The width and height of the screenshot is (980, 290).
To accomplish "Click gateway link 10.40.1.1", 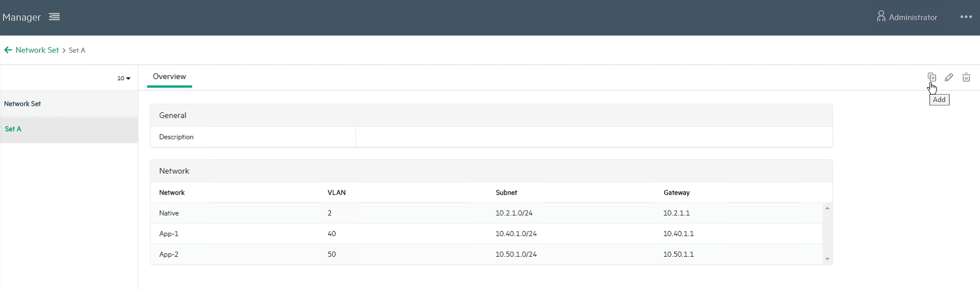I will [678, 234].
